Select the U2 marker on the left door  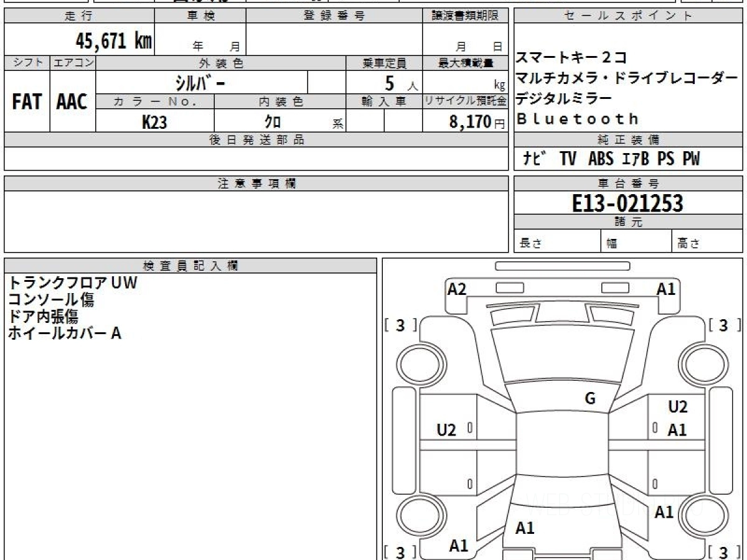point(446,429)
